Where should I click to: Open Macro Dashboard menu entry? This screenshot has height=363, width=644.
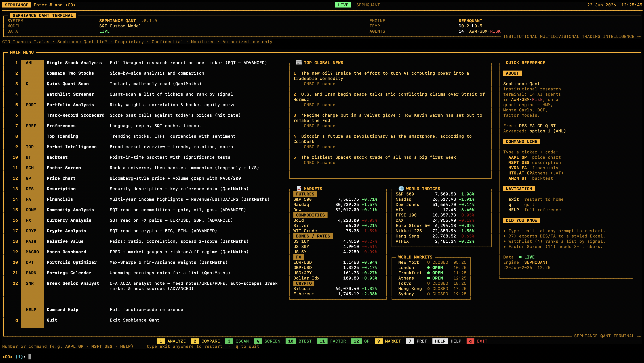(x=66, y=252)
